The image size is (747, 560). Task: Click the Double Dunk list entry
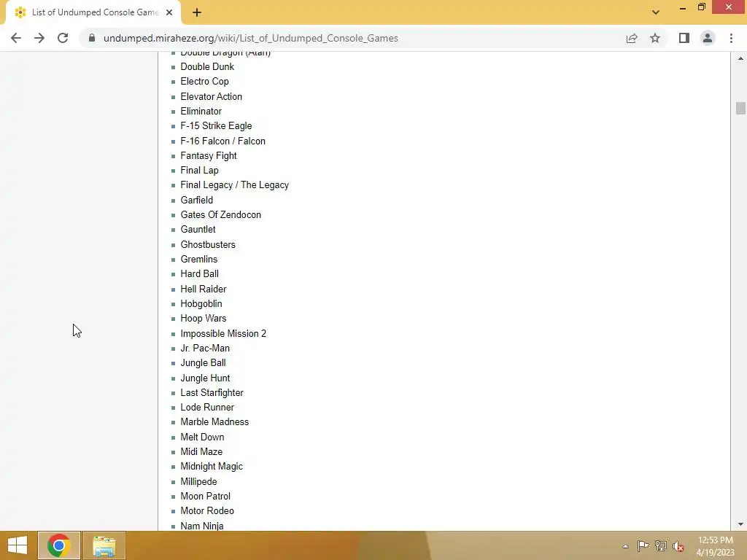[207, 66]
